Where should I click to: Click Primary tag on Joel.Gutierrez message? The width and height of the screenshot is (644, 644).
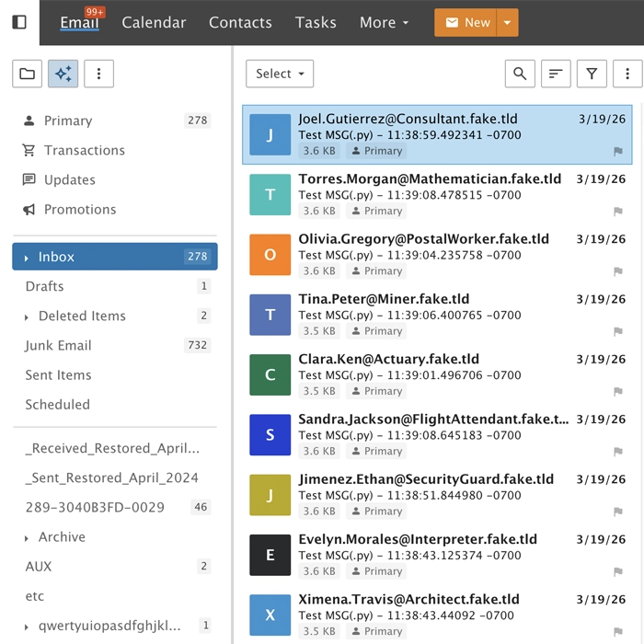[x=376, y=151]
